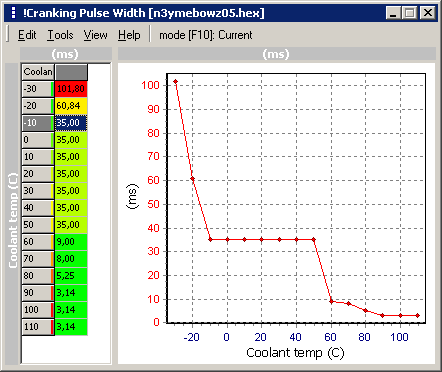Select the graph point at 50 C
This screenshot has width=442, height=372.
tap(314, 239)
